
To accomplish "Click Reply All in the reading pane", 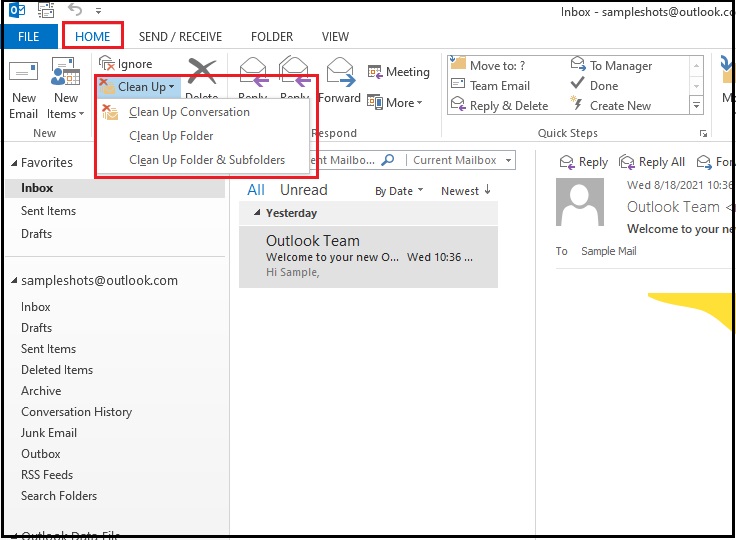I will (x=652, y=162).
